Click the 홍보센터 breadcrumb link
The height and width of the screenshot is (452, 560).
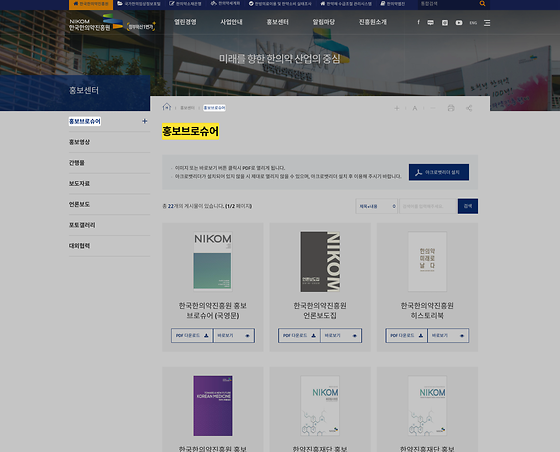pyautogui.click(x=187, y=108)
